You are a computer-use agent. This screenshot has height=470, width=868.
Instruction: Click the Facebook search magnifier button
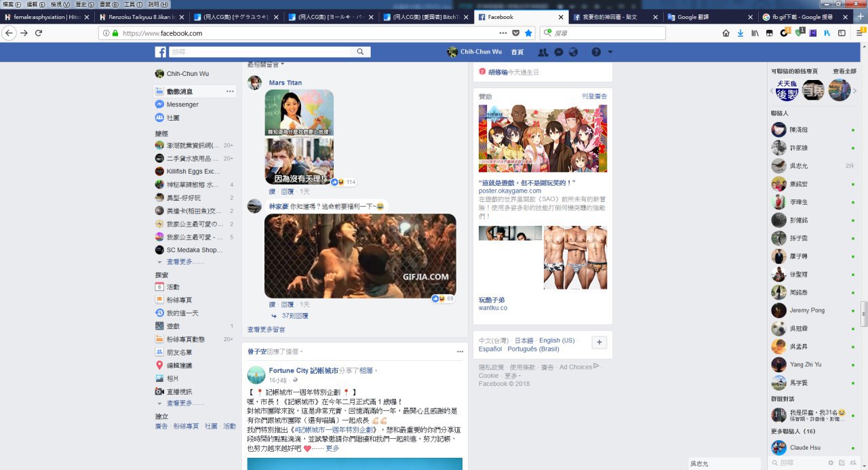click(360, 52)
